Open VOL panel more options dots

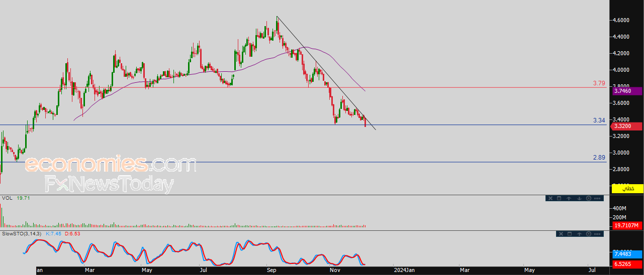click(597, 198)
